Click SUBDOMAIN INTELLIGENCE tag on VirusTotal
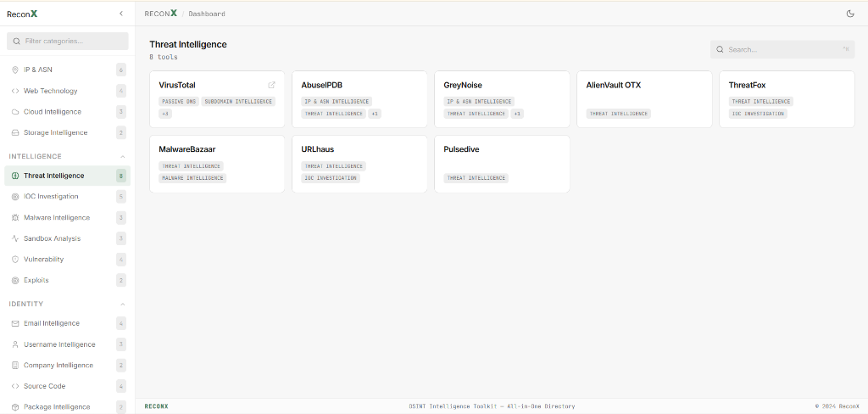868x414 pixels. pyautogui.click(x=238, y=102)
